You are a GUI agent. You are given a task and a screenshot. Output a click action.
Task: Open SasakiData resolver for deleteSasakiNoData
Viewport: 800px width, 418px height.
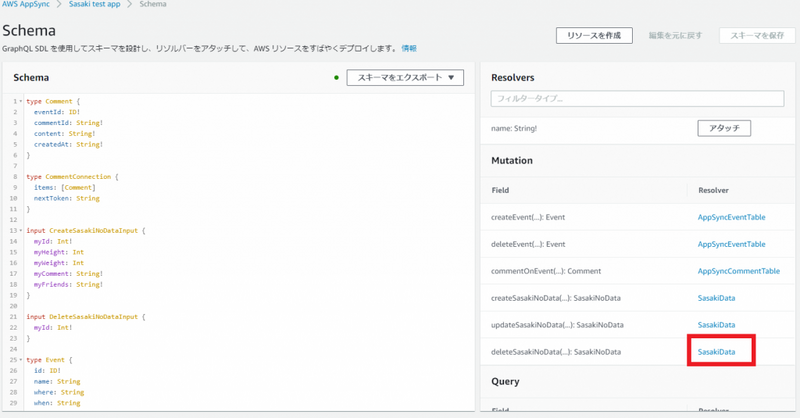pos(716,352)
